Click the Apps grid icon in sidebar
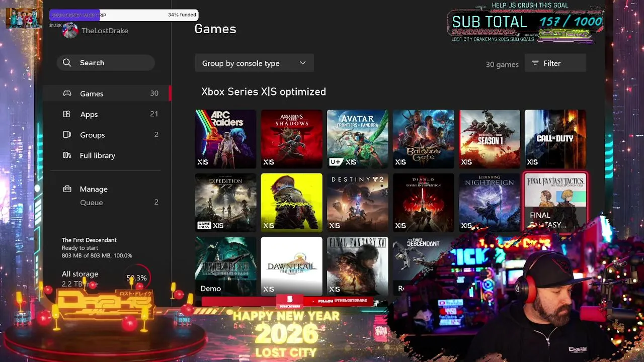The image size is (644, 362). [66, 114]
